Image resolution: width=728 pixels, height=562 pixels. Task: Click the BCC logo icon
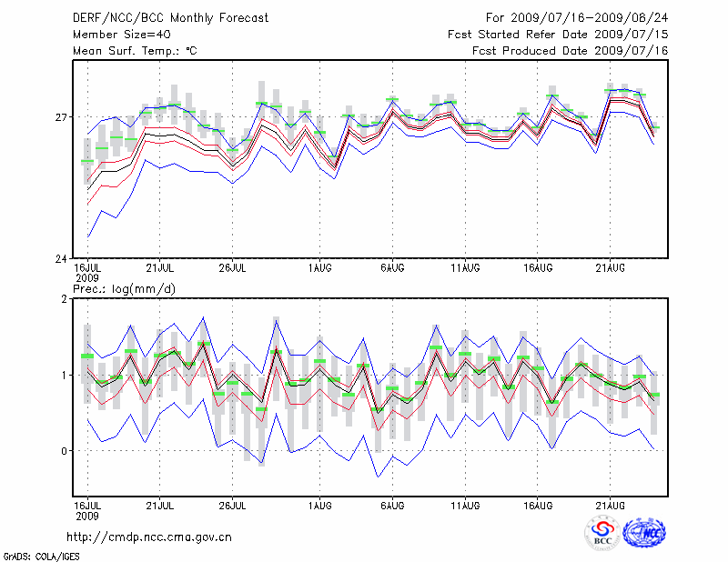pos(603,532)
